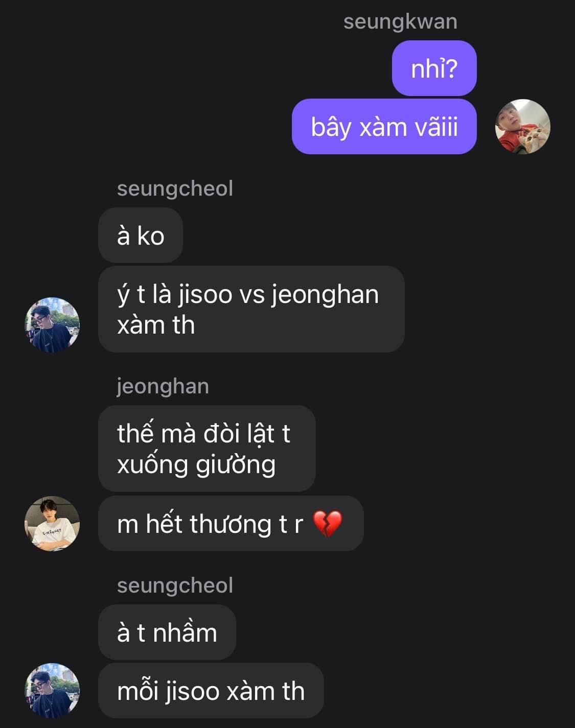
Task: Tap jeonghan's avatar in white shirt
Action: pos(52,523)
